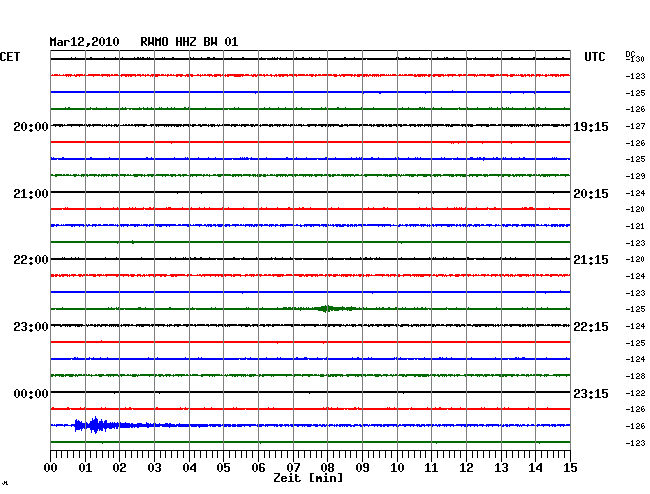The image size is (650, 494).
Task: Click the DC offset value -130
Action: [x=635, y=59]
